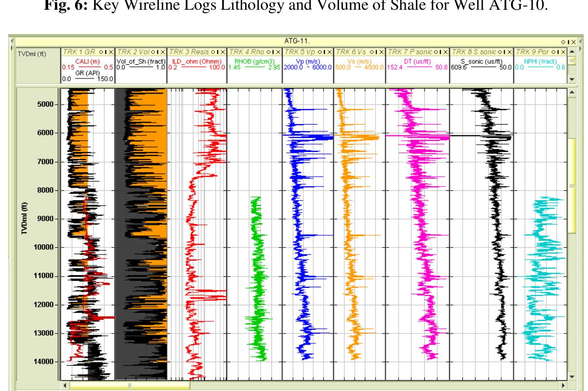Click the circle icon on TRK 4 Rho header

[x=268, y=52]
